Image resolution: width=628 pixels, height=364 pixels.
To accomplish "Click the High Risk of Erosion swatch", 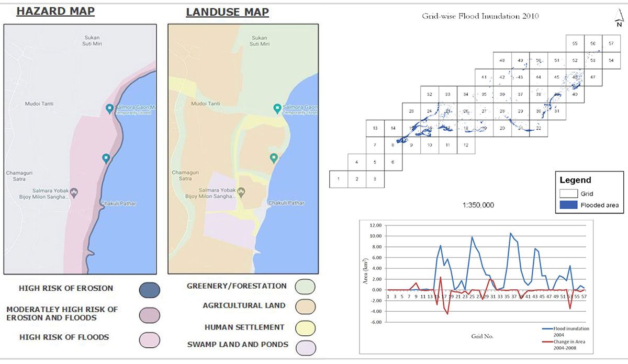I will coord(149,289).
